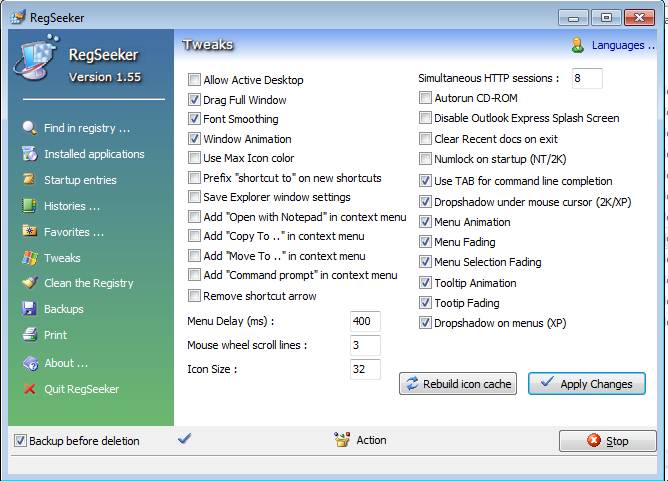Image resolution: width=668 pixels, height=481 pixels.
Task: Check Numlock on startup (NT/2K)
Action: pyautogui.click(x=425, y=159)
